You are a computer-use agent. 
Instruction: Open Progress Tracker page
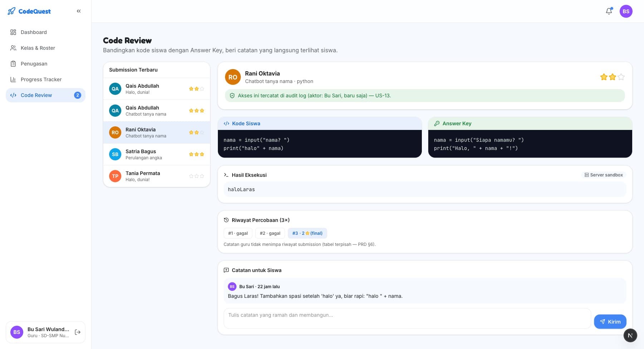45,79
